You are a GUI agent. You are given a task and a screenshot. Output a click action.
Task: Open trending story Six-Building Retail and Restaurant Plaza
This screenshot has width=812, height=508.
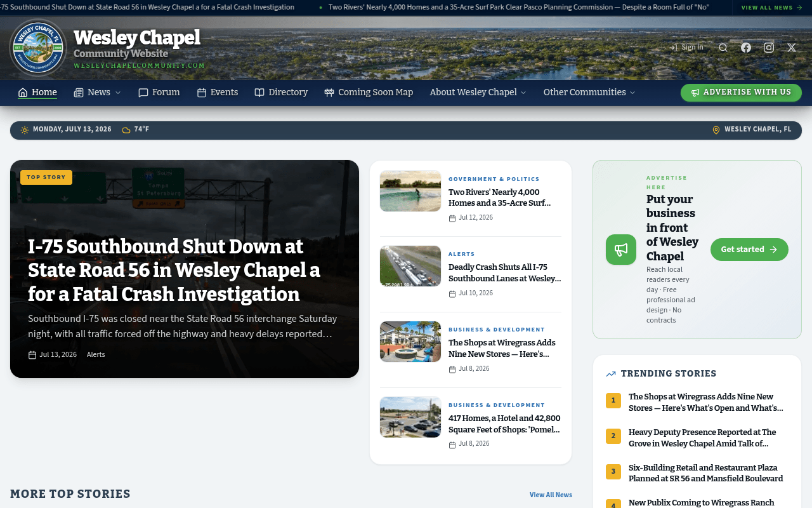[706, 473]
